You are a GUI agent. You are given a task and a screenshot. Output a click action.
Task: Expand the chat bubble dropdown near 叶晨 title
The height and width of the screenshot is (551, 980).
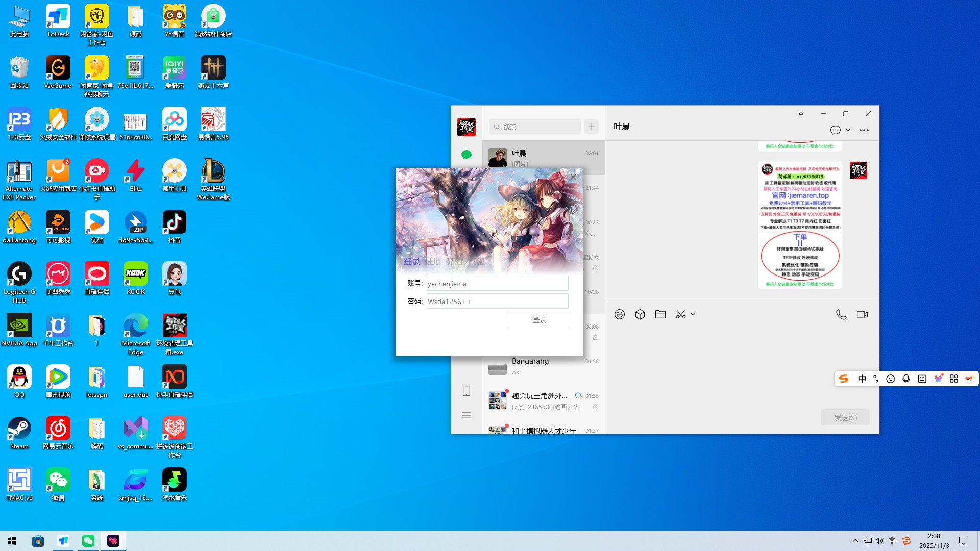(x=847, y=130)
